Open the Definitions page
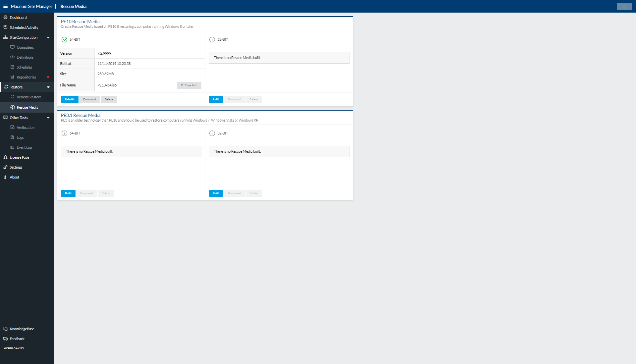This screenshot has width=636, height=364. pyautogui.click(x=25, y=57)
